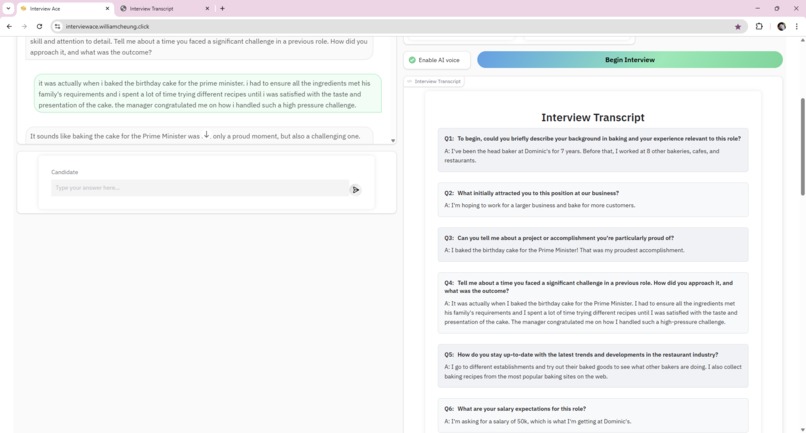
Task: Open the Chrome profile avatar
Action: click(781, 26)
